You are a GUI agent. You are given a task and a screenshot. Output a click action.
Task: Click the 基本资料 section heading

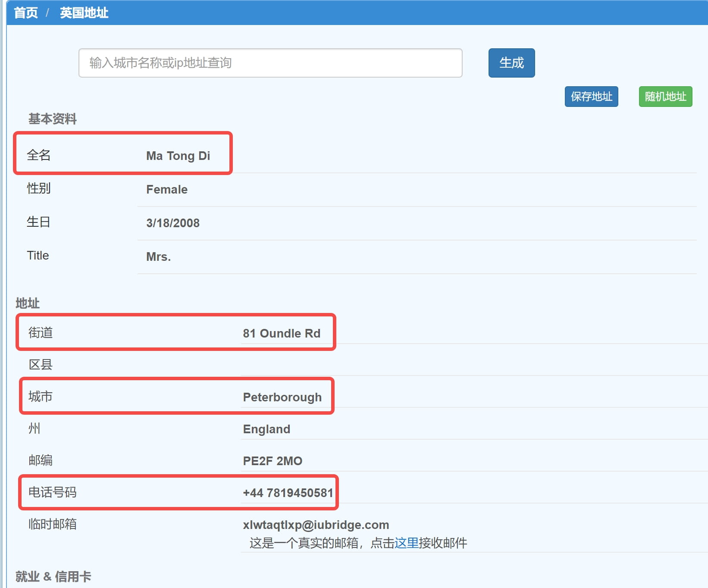pos(53,119)
